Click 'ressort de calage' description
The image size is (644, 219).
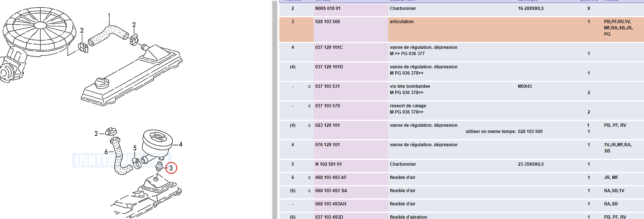pyautogui.click(x=408, y=106)
